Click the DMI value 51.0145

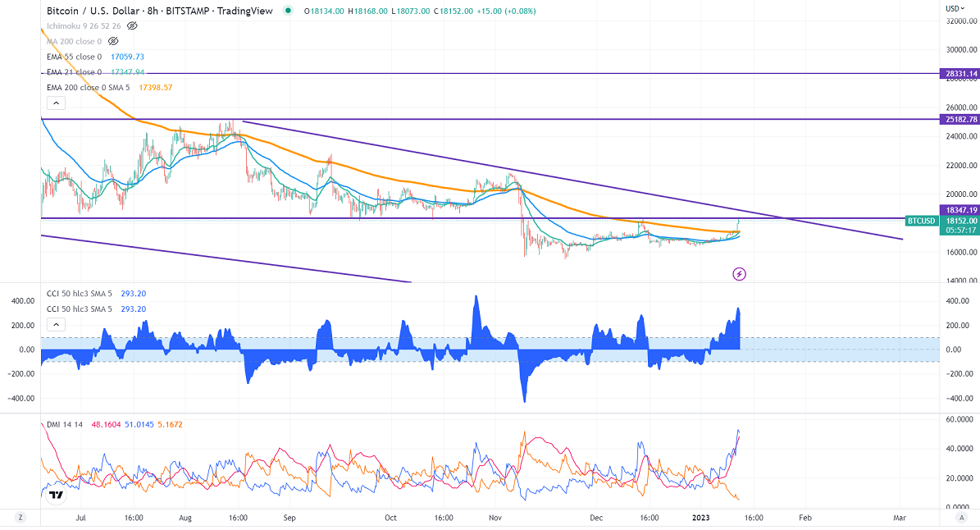pyautogui.click(x=139, y=424)
